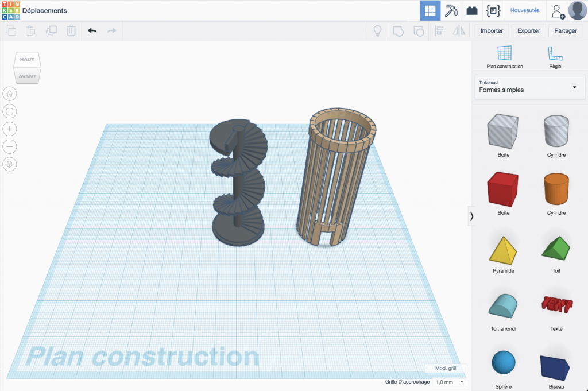Screen dimensions: 588x391
Task: Click the trash delete icon
Action: [71, 30]
